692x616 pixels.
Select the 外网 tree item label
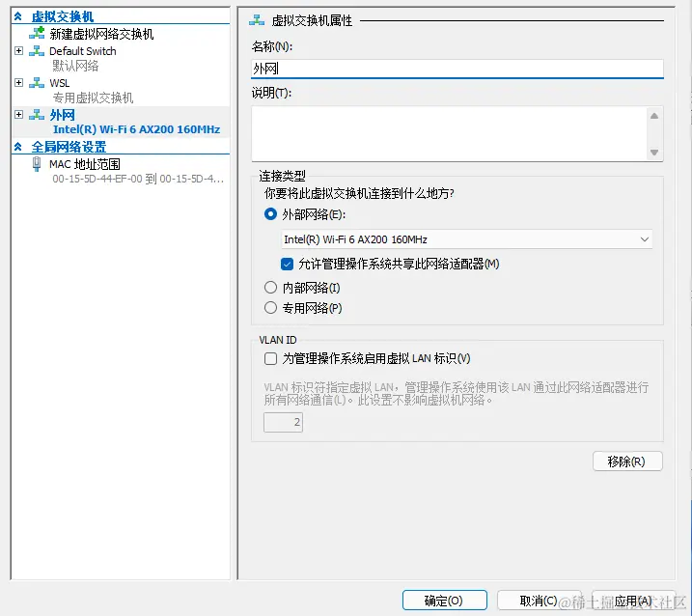tap(62, 115)
